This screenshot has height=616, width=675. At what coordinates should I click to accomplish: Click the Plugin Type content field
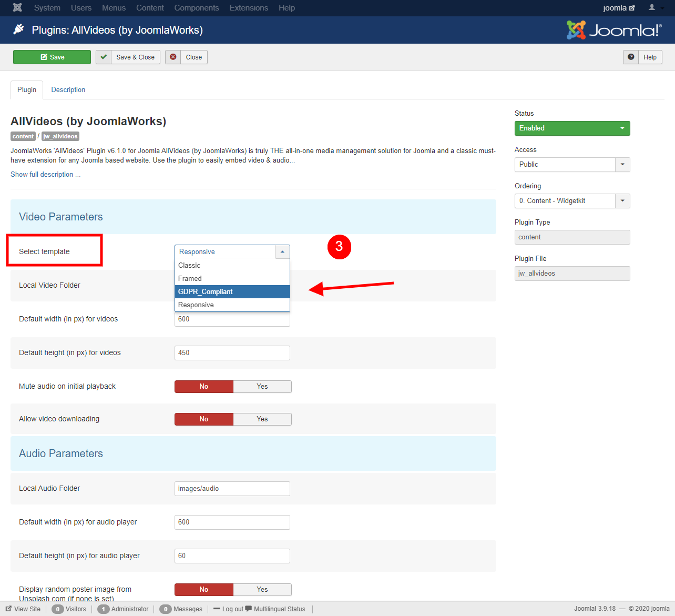click(572, 237)
